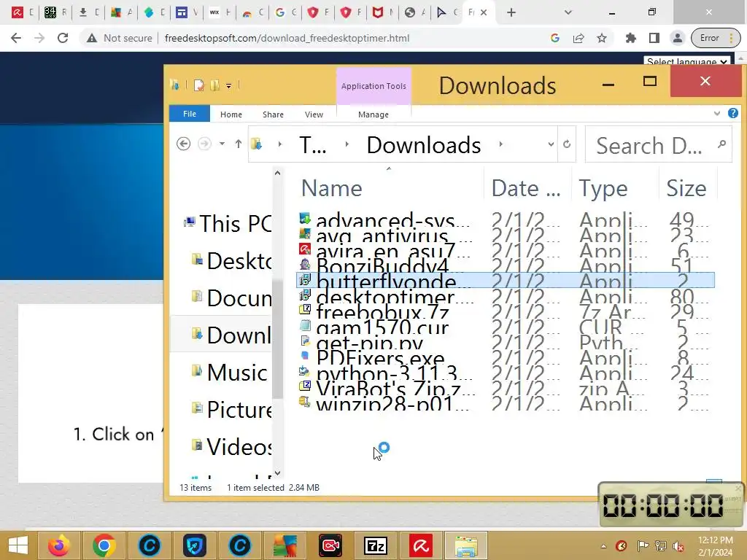Image resolution: width=747 pixels, height=560 pixels.
Task: Open the recent locations dropdown arrow
Action: [222, 144]
